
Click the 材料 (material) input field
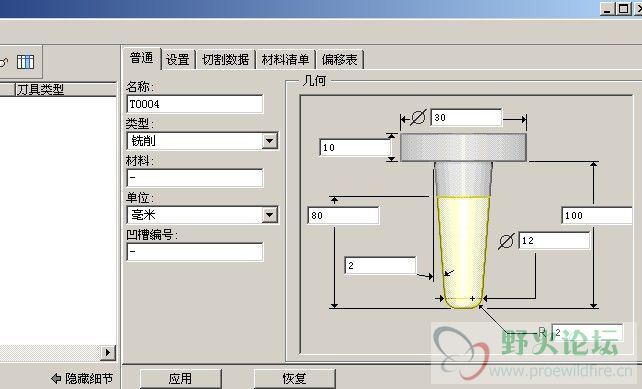click(x=195, y=178)
